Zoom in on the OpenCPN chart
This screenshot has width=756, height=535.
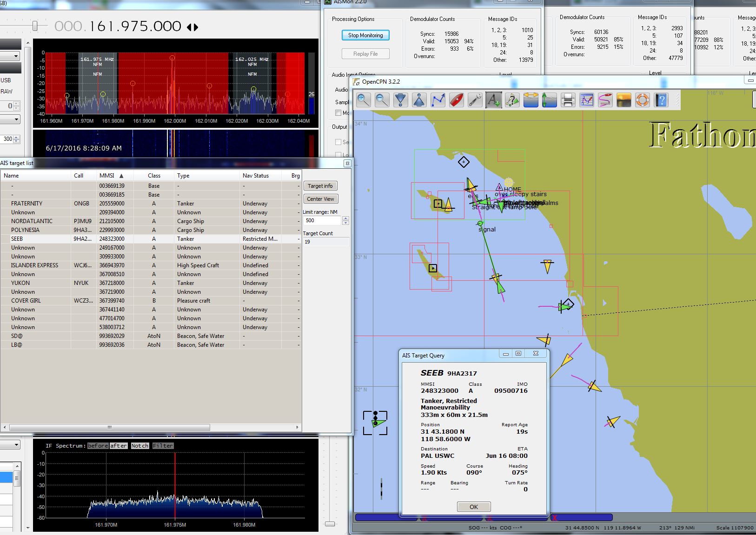click(363, 99)
